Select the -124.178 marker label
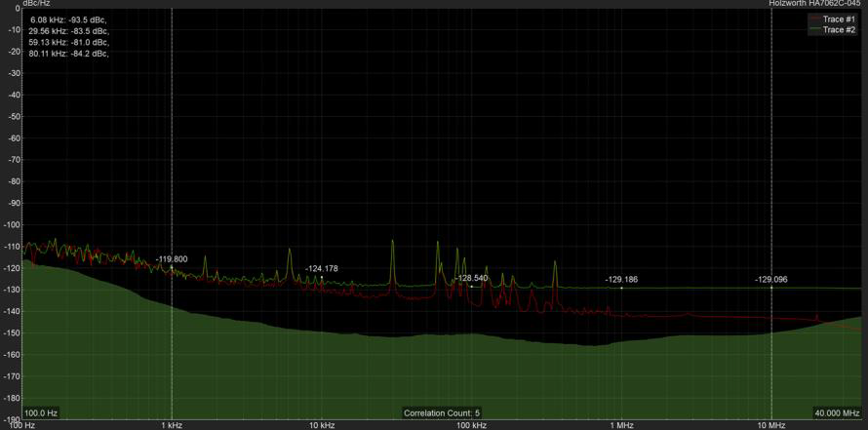This screenshot has height=430, width=868. 322,268
